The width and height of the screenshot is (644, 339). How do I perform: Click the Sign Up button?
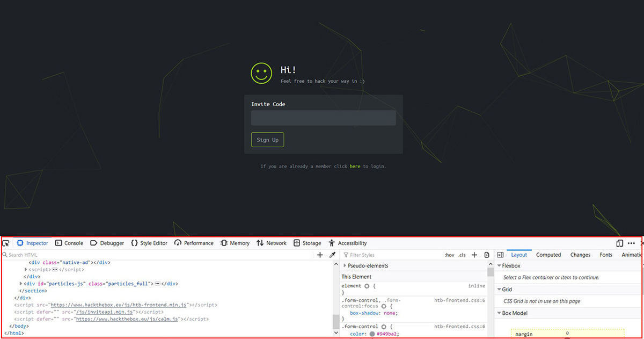tap(268, 140)
